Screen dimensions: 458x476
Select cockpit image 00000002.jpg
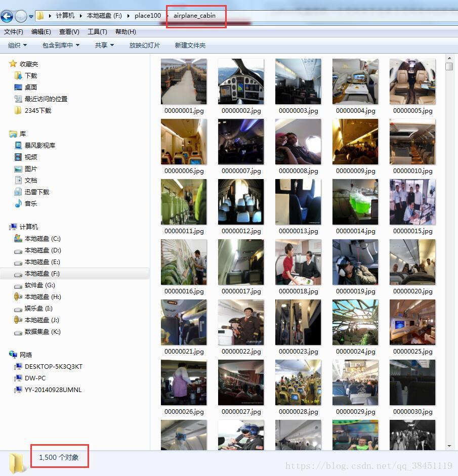[241, 81]
